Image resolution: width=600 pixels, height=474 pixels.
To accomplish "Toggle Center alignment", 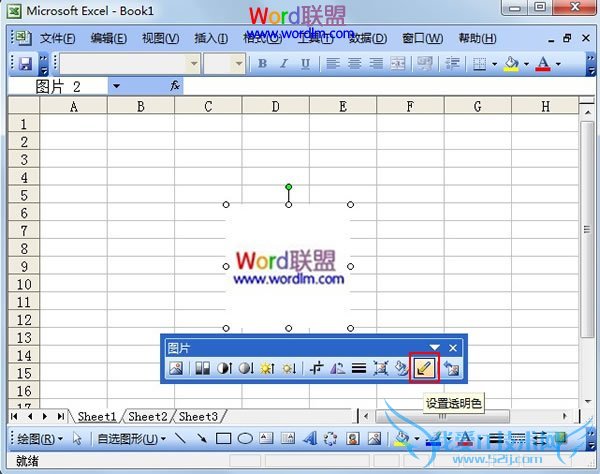I will pos(354,64).
